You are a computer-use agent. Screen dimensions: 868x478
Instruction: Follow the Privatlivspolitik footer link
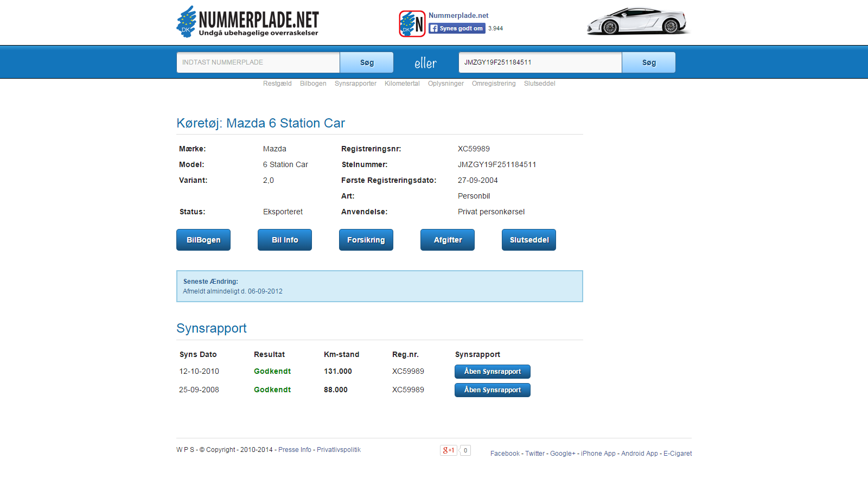click(x=339, y=450)
